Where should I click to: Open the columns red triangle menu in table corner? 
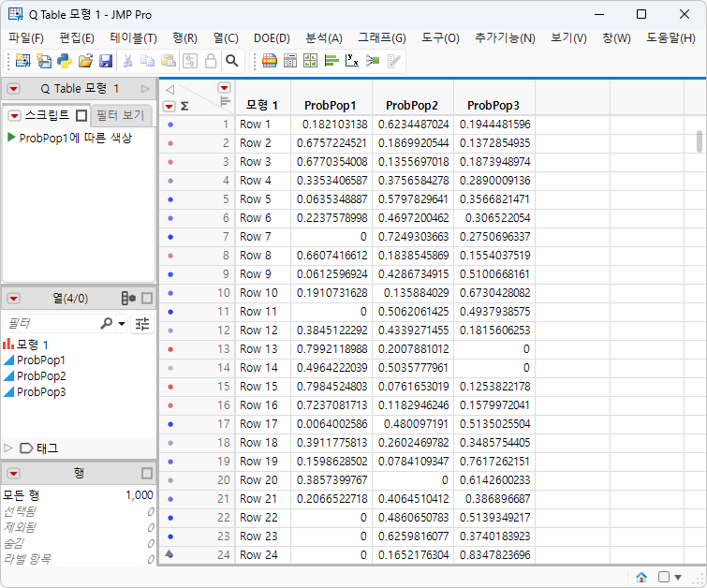(224, 87)
